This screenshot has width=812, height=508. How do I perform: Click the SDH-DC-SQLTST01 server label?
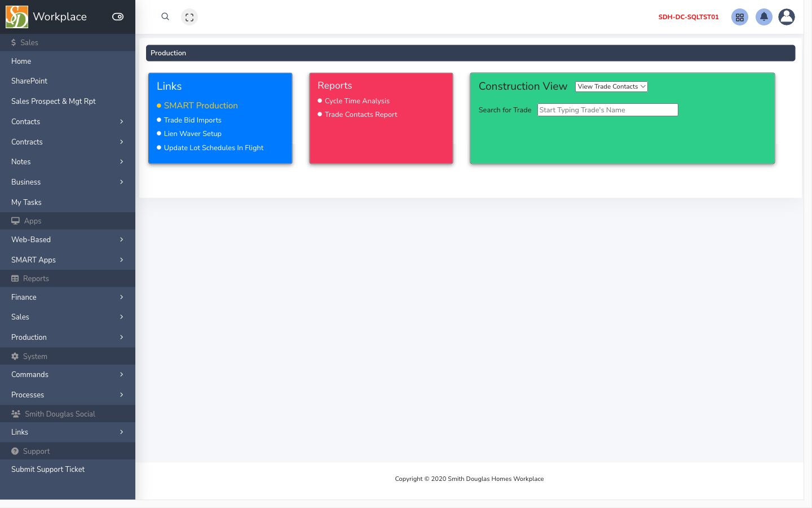point(689,17)
